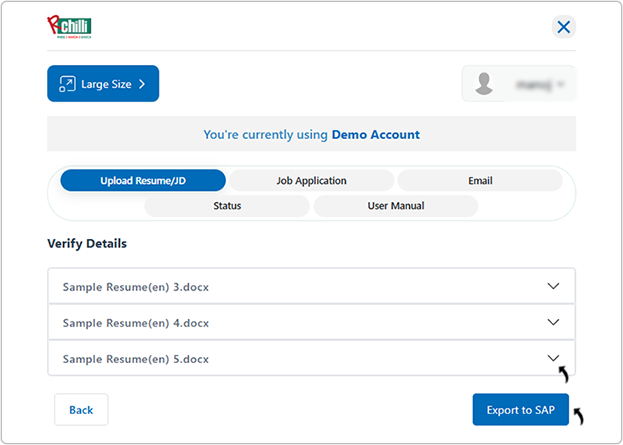This screenshot has width=623, height=445.
Task: Expand Sample Resume(en) 5.docx using its chevron
Action: coord(554,358)
